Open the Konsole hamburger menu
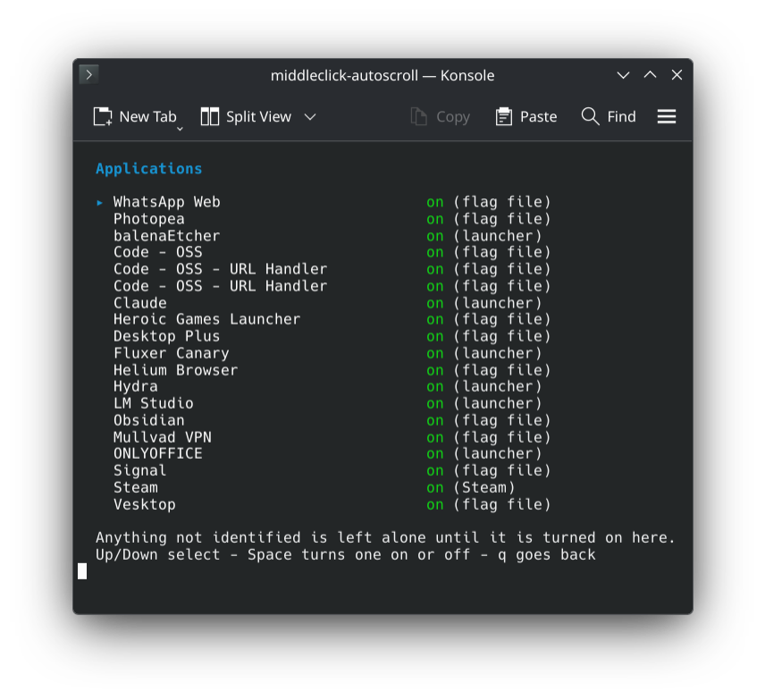The image size is (765, 700). tap(667, 116)
